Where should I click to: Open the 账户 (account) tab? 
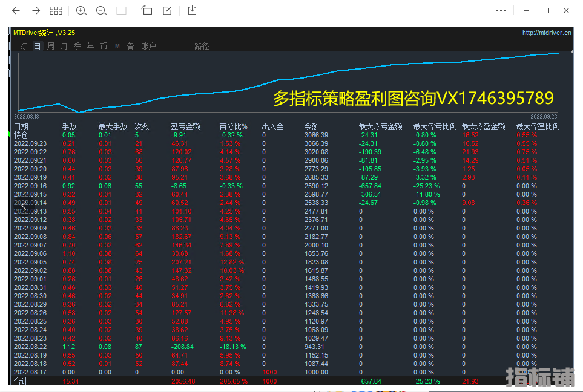[148, 46]
